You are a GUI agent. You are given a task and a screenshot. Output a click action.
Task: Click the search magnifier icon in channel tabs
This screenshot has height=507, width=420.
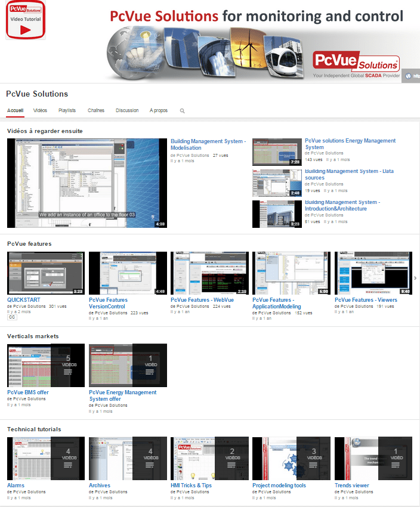click(x=183, y=111)
